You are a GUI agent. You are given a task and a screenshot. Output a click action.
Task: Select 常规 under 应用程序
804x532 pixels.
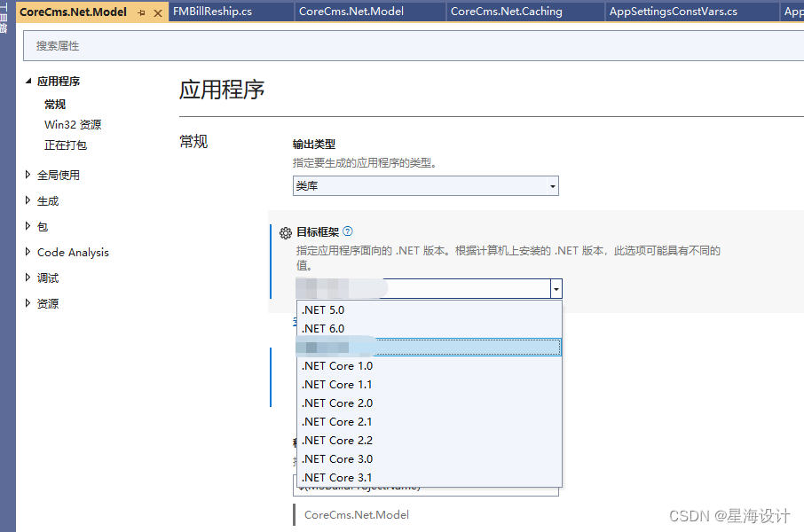coord(55,104)
